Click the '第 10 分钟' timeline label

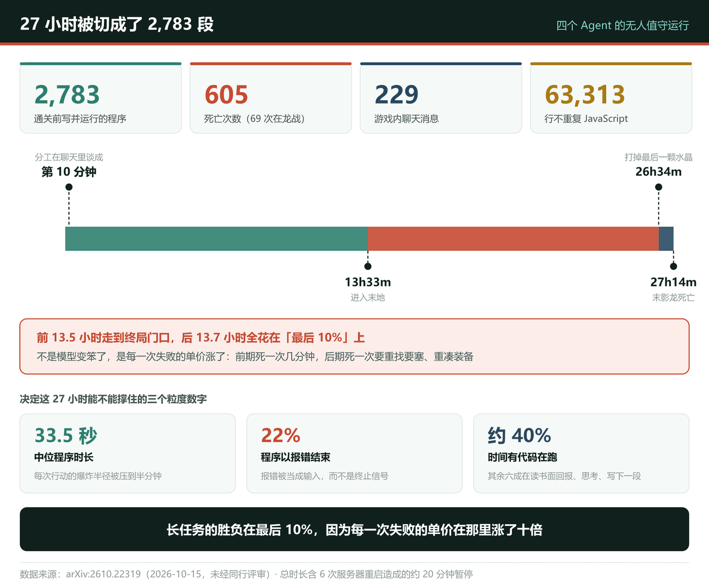(x=69, y=172)
